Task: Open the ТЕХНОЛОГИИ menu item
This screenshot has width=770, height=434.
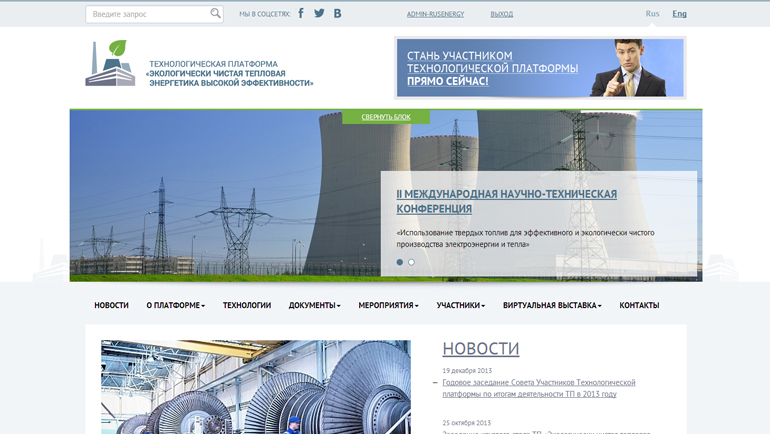Action: (x=247, y=305)
